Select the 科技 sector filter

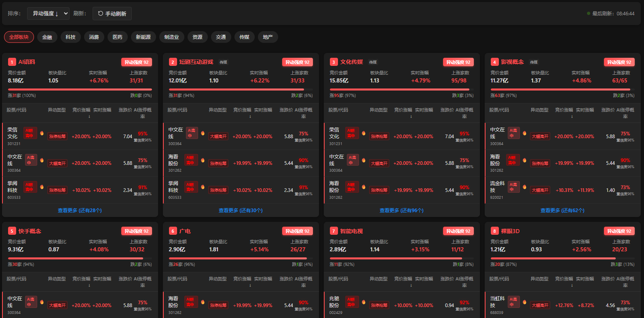point(71,37)
